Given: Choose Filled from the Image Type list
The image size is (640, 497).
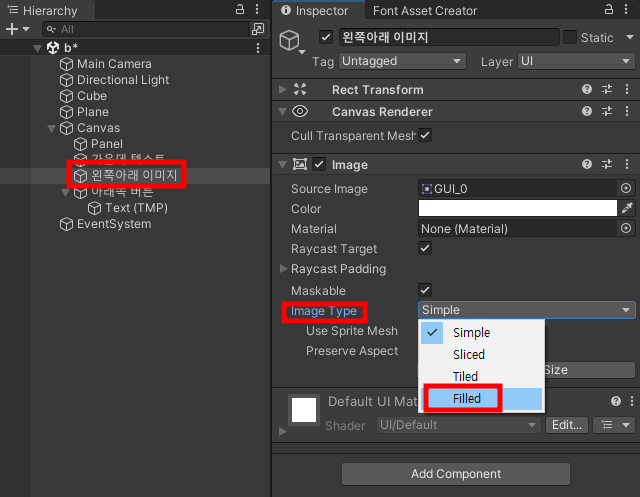Looking at the screenshot, I should point(482,398).
